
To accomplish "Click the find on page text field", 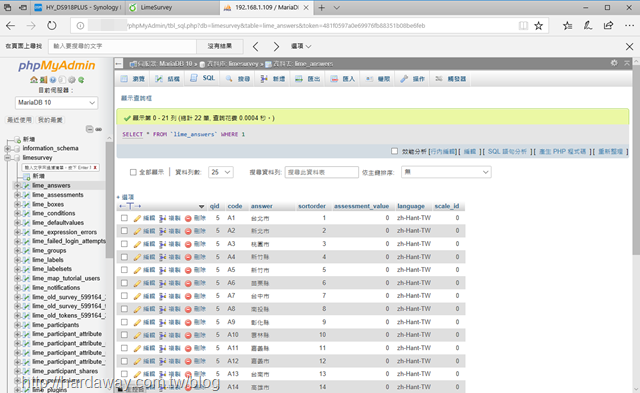I will 122,46.
